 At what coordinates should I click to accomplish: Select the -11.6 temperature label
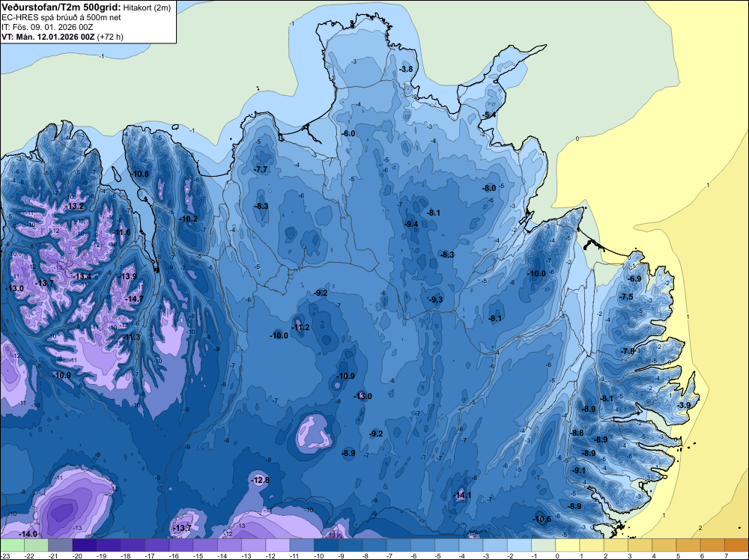[x=121, y=233]
